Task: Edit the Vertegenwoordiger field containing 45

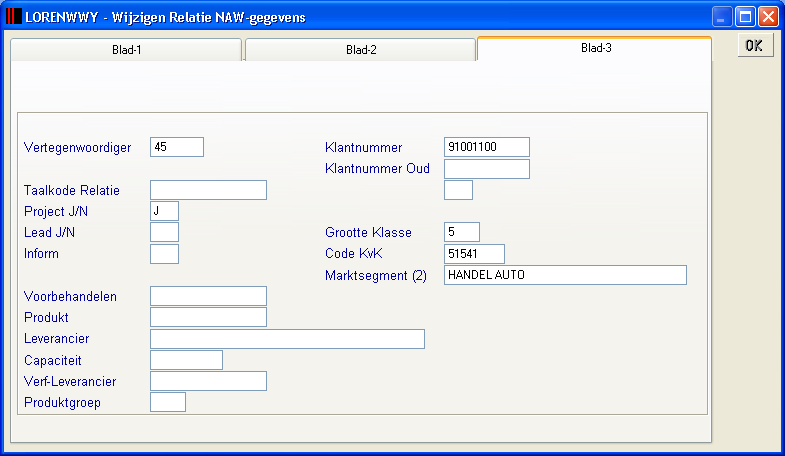Action: 177,147
